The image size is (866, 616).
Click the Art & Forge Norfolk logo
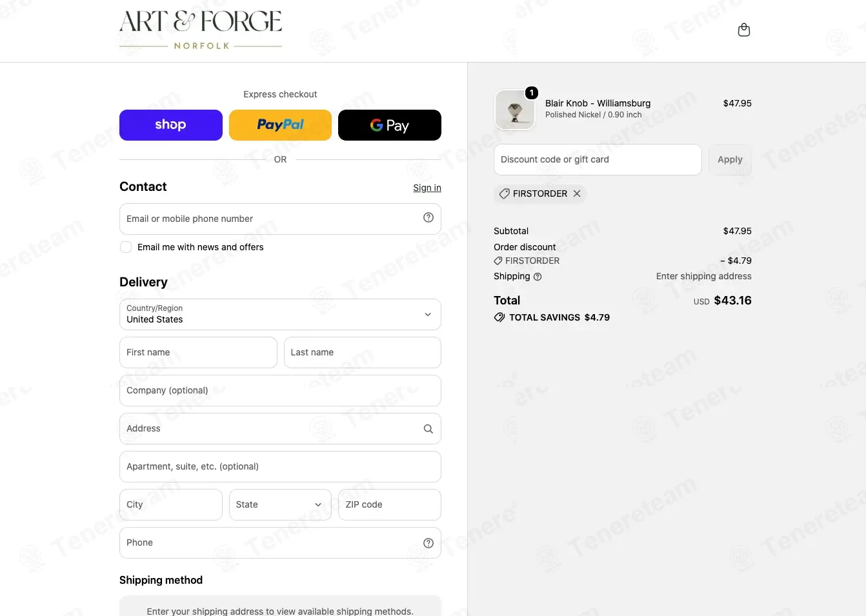(201, 30)
